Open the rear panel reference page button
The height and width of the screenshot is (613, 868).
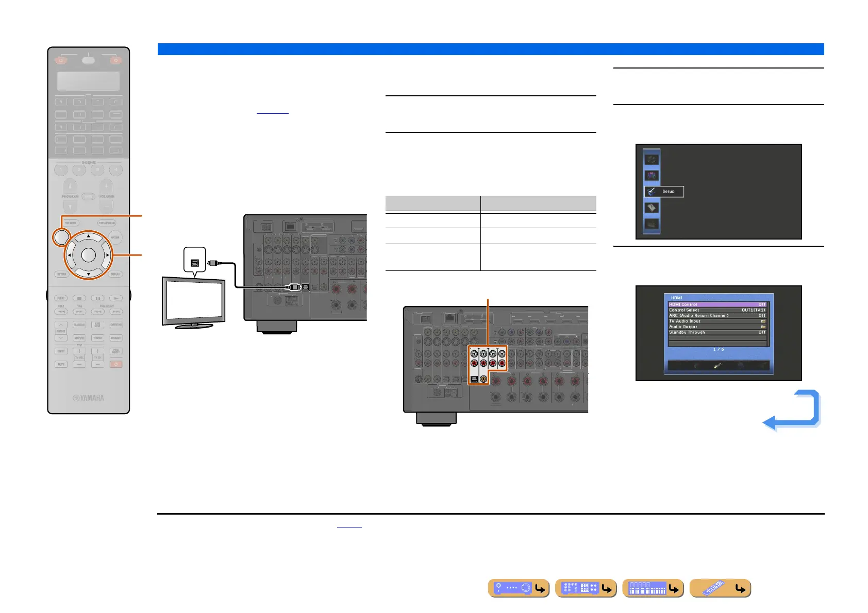pyautogui.click(x=586, y=588)
